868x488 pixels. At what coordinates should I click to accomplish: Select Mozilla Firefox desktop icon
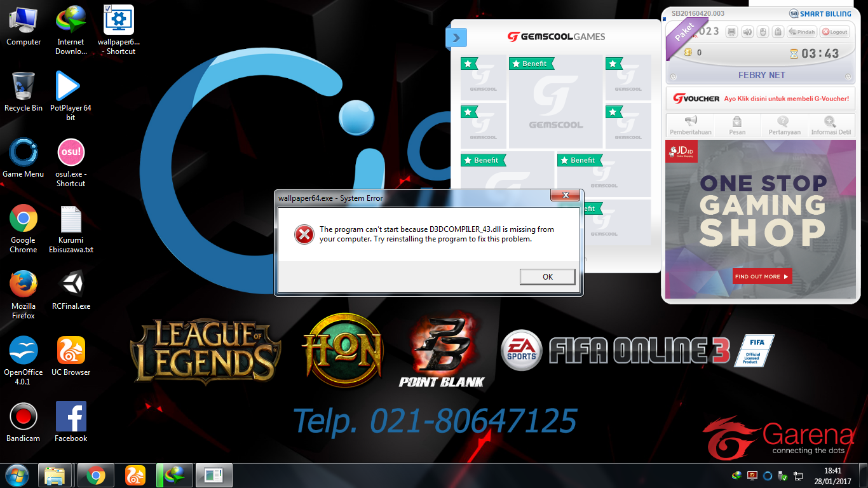(24, 294)
